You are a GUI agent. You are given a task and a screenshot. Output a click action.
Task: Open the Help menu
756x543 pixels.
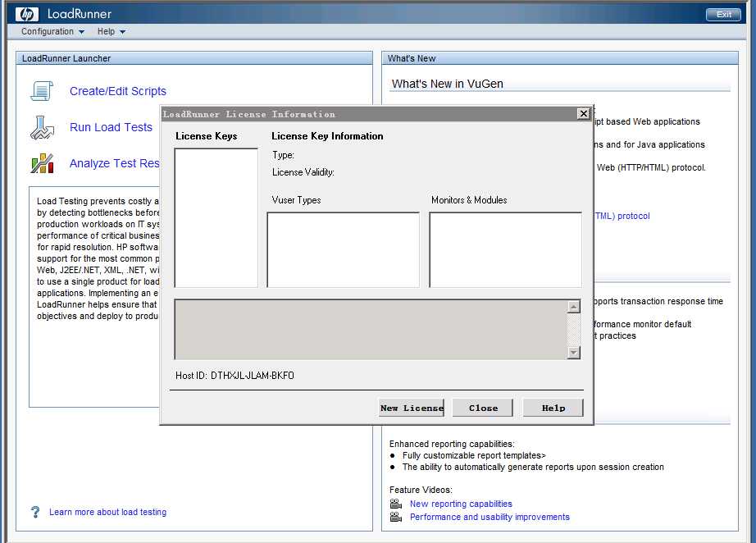click(106, 31)
